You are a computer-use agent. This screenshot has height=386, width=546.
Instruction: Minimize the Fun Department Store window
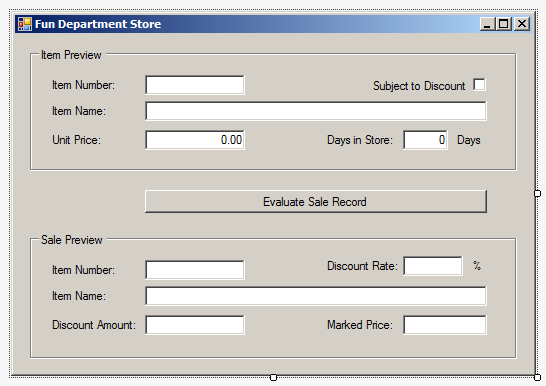coord(488,24)
